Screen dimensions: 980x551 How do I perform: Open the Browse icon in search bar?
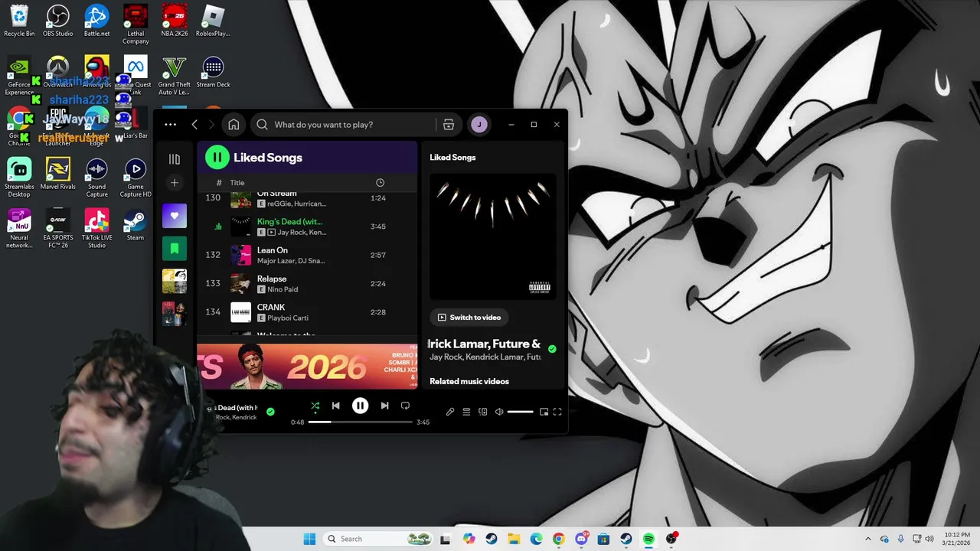click(x=449, y=125)
